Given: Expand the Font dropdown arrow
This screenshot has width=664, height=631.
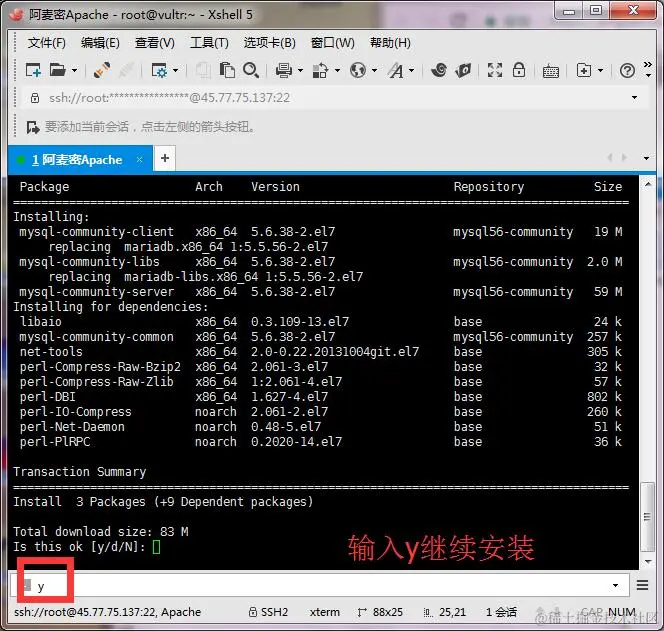Looking at the screenshot, I should 412,70.
